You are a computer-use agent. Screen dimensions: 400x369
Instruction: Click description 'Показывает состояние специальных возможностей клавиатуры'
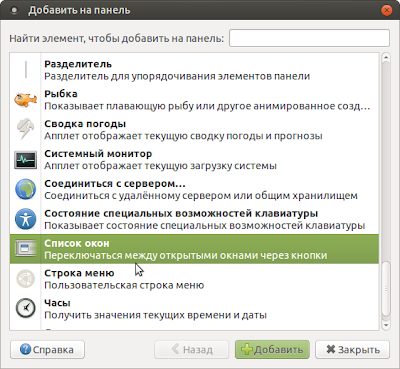click(205, 226)
